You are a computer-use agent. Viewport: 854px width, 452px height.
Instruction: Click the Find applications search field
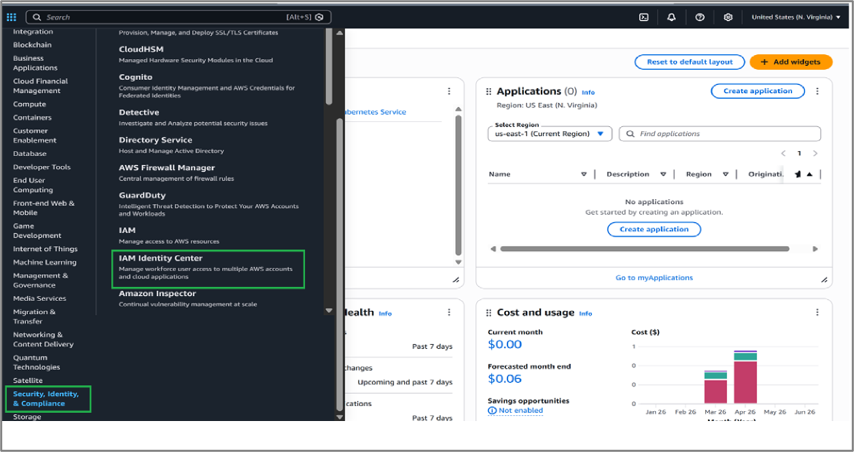719,133
